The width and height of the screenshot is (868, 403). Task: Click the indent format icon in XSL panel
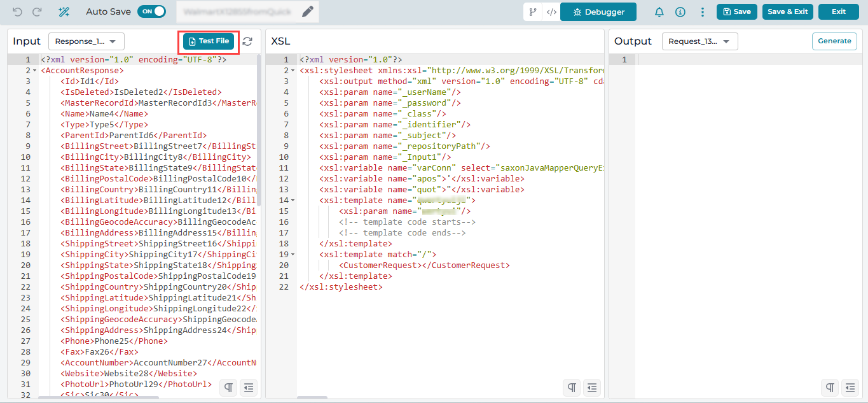tap(592, 387)
